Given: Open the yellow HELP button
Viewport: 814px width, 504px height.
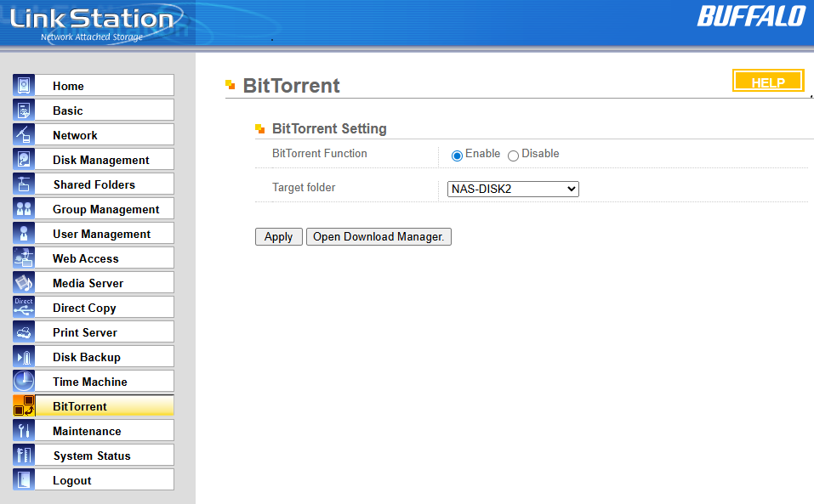Looking at the screenshot, I should (767, 82).
